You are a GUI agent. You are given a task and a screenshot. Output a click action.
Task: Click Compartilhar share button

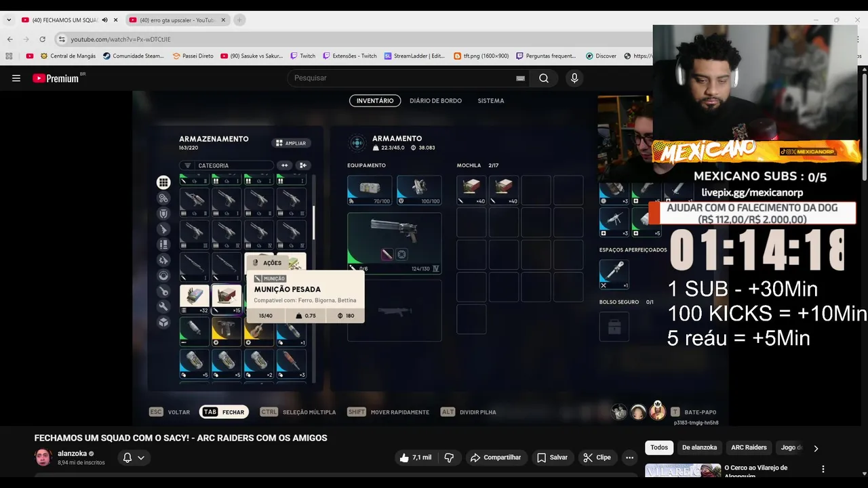click(x=496, y=457)
